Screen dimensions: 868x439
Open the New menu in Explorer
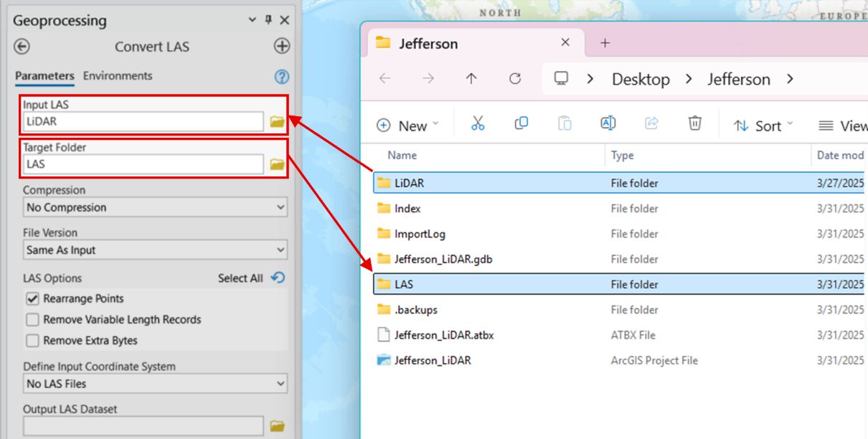(x=406, y=126)
